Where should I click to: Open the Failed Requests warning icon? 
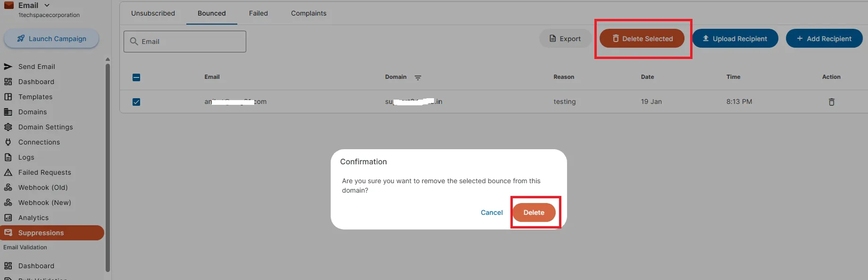[8, 172]
